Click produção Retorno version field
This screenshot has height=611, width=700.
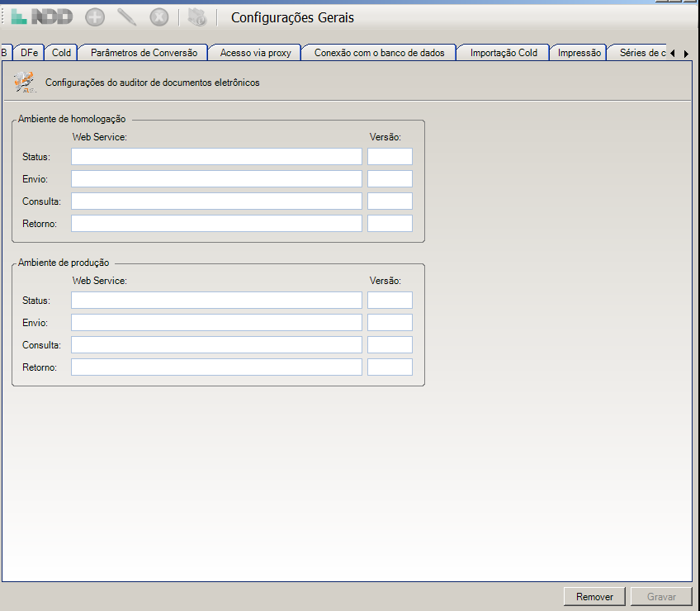click(390, 367)
